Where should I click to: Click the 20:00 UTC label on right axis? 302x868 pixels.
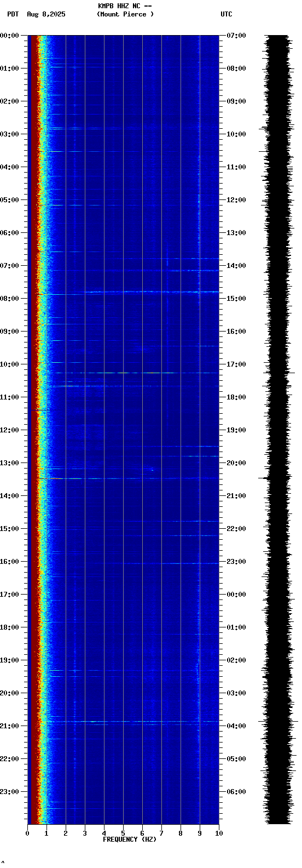[x=236, y=463]
